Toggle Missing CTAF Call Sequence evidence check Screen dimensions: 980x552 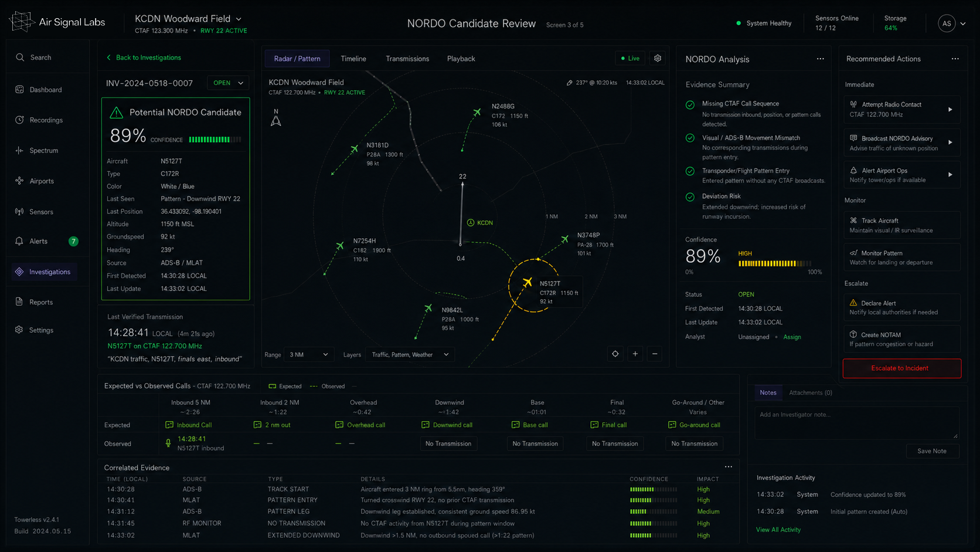(690, 105)
